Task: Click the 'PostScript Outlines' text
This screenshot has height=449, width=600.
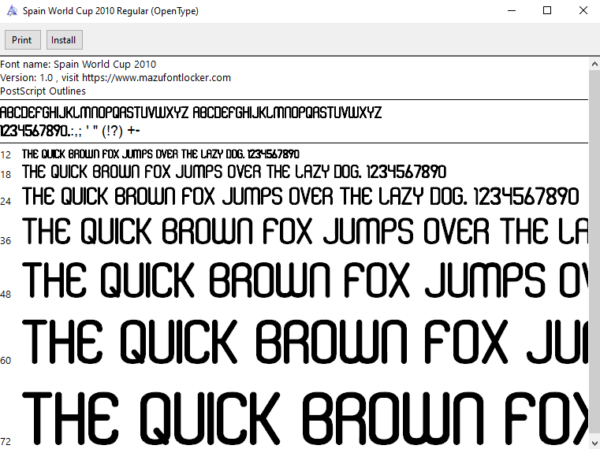Action: 43,91
